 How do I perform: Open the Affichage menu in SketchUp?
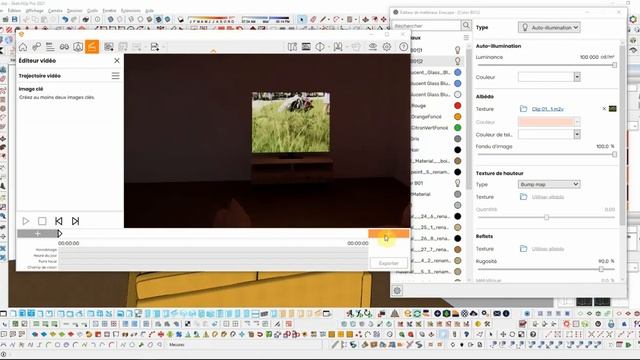[34, 11]
